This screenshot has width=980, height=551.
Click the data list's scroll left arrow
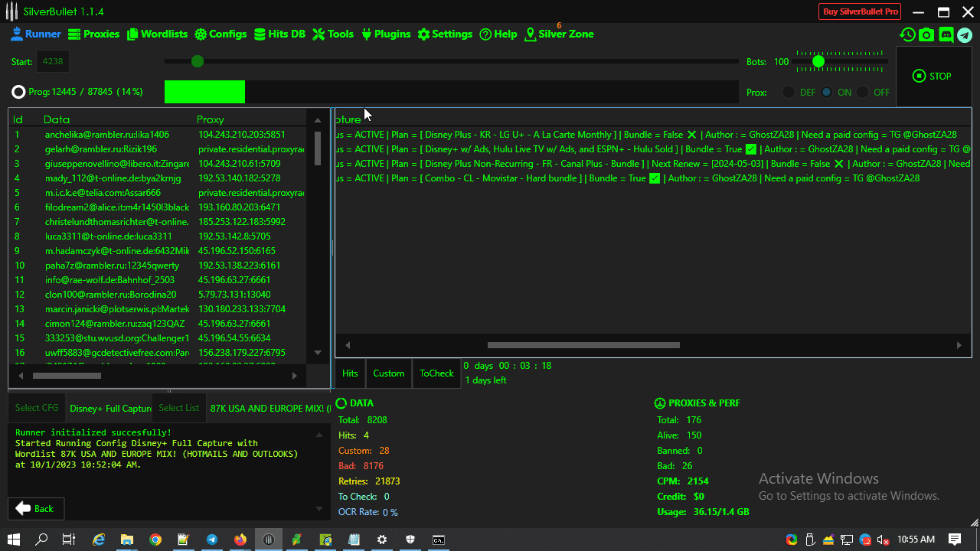[21, 376]
